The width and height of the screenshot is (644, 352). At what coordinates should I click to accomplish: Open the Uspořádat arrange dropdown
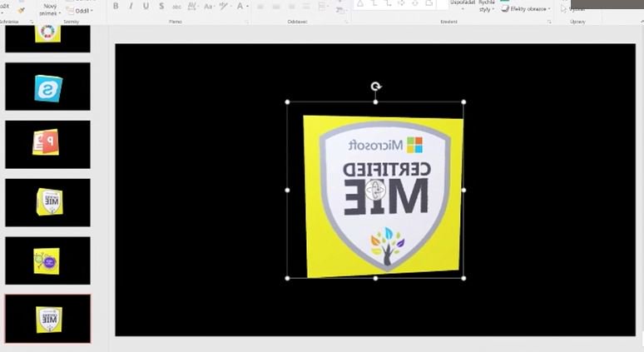coord(463,4)
